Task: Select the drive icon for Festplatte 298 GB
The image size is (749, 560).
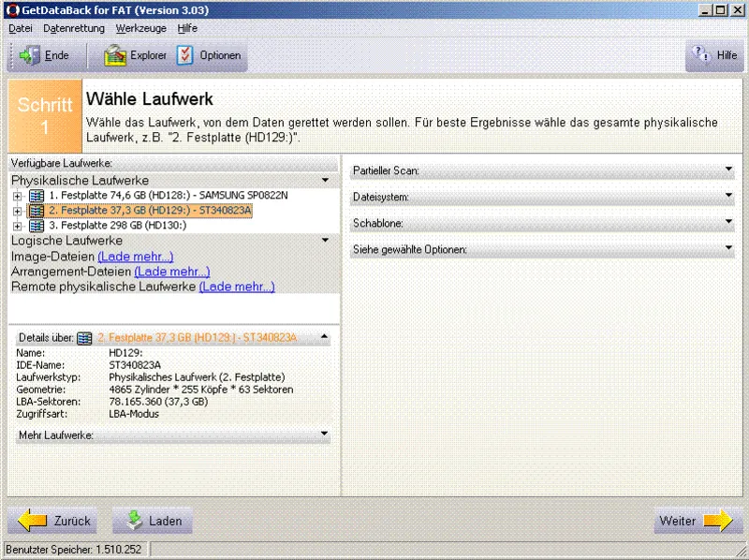Action: pos(36,226)
